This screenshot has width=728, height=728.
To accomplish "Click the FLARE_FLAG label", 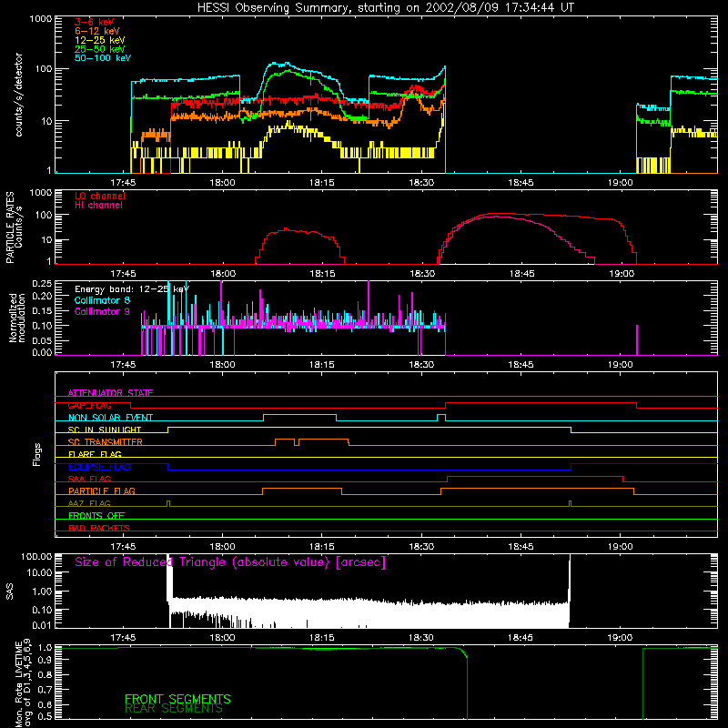I will (95, 454).
